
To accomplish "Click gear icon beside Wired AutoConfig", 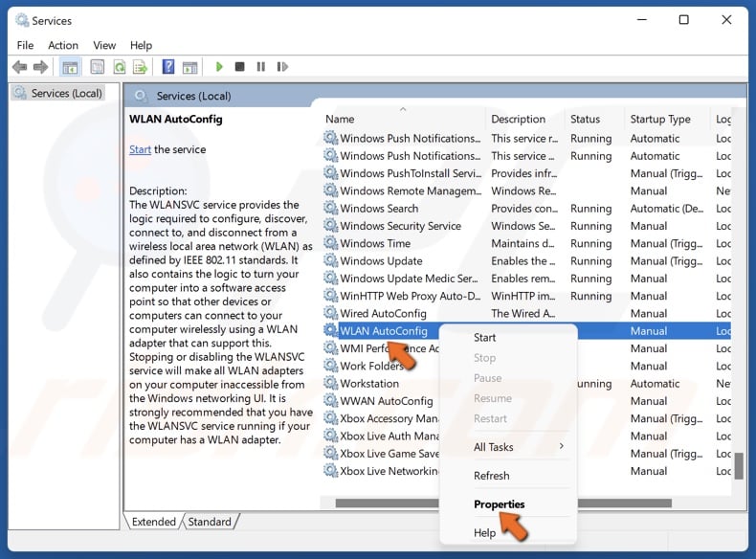I will pos(330,313).
